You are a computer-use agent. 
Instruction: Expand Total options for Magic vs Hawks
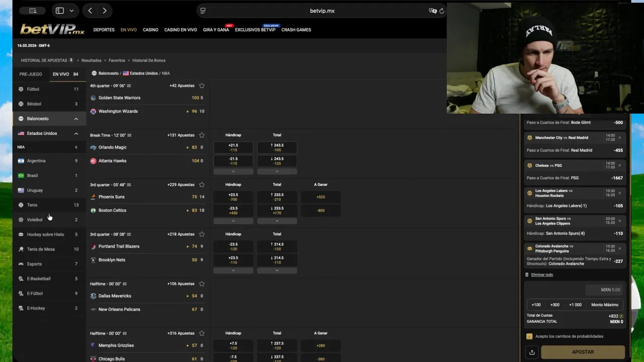tap(277, 171)
